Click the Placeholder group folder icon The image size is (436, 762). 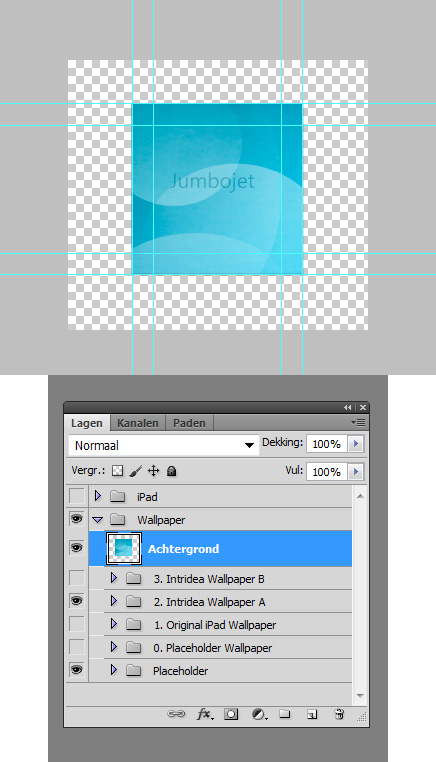pos(133,671)
